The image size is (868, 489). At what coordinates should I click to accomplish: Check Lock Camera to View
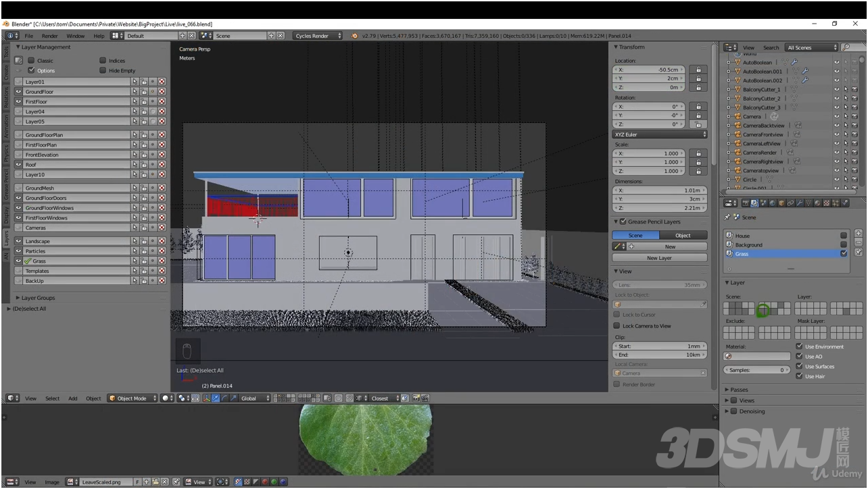pyautogui.click(x=617, y=326)
